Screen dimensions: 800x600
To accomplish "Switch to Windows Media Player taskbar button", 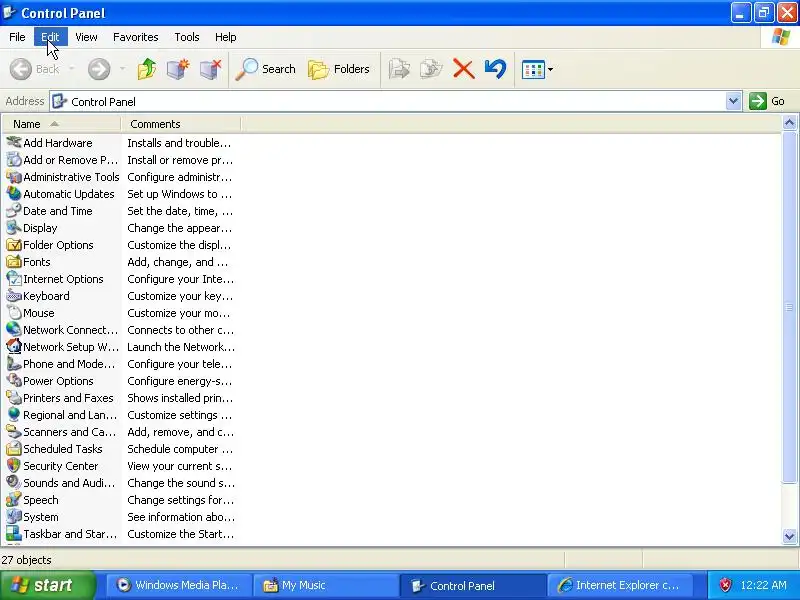I will coord(180,585).
